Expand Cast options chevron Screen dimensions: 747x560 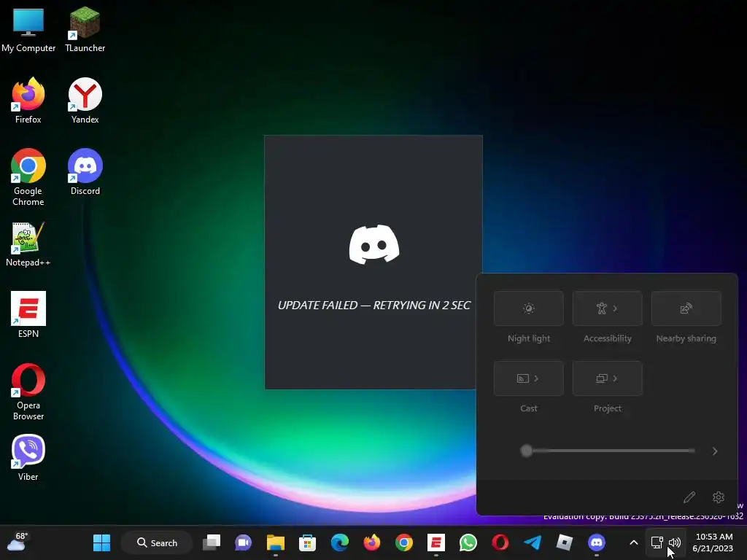coord(536,378)
